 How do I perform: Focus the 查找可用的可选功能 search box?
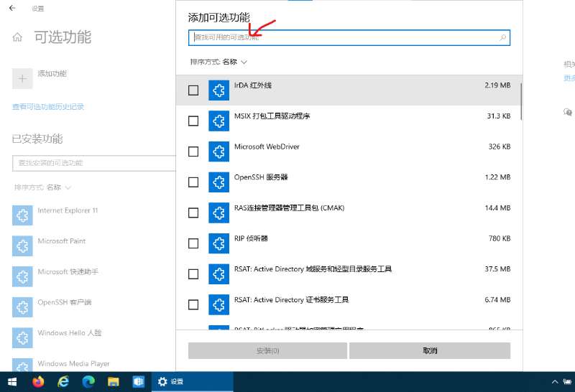click(x=349, y=38)
